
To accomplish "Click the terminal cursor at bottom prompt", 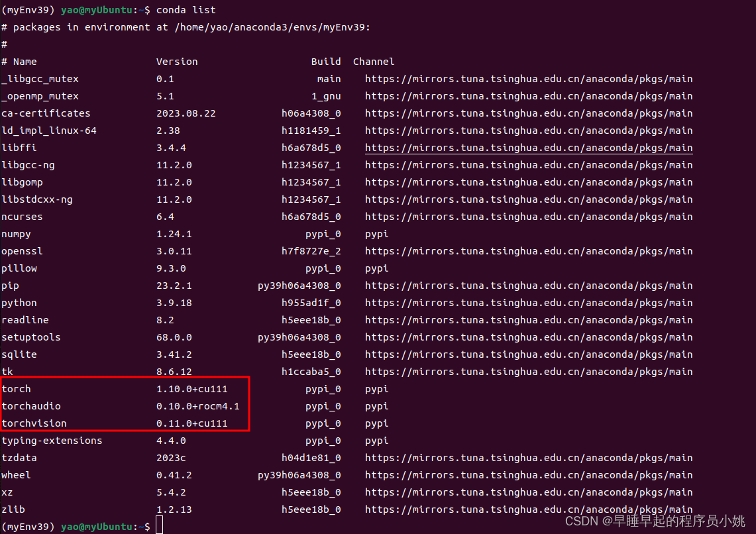I will coord(159,524).
